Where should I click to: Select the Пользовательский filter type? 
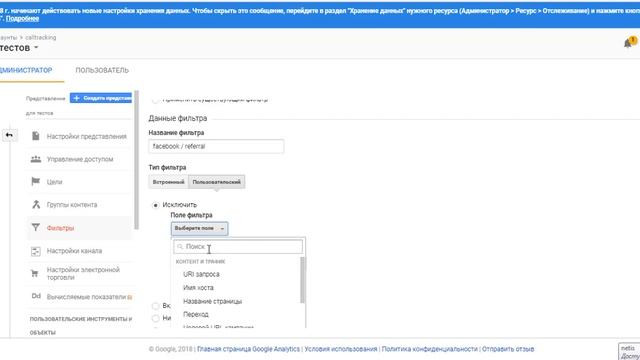[x=217, y=182]
